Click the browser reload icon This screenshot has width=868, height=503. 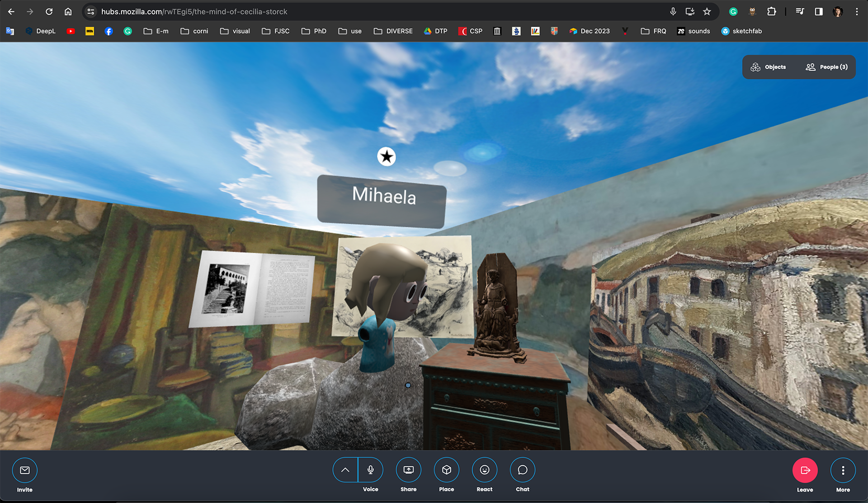click(x=49, y=12)
